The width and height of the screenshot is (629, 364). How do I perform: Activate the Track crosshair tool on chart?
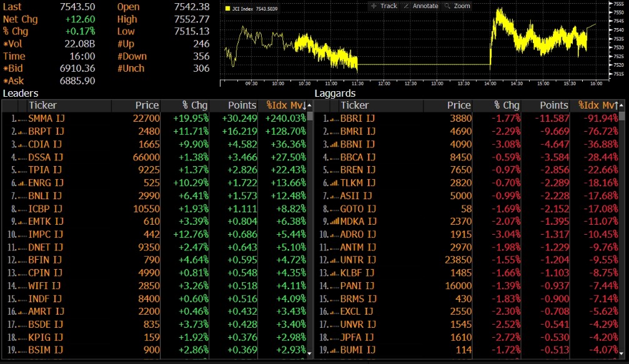[384, 6]
